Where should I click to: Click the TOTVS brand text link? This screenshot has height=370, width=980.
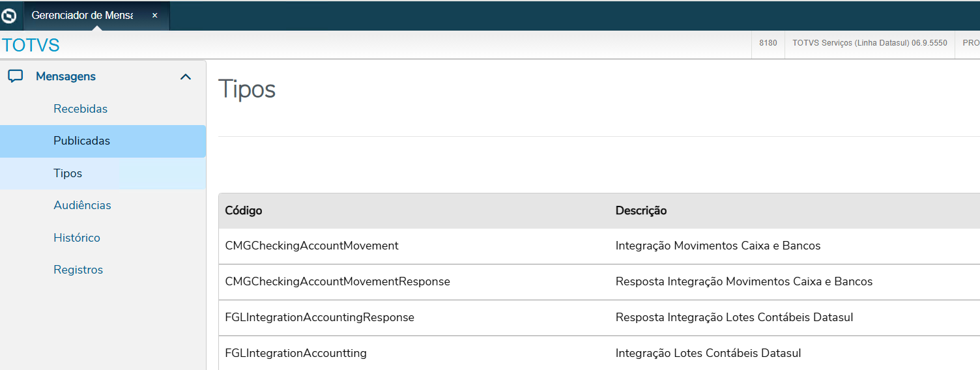coord(31,46)
